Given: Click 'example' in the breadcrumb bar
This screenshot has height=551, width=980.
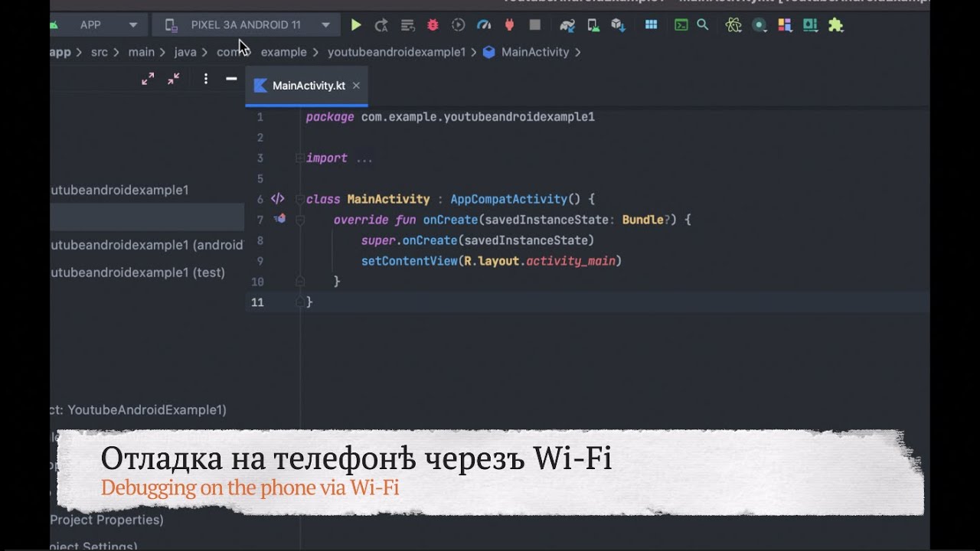Looking at the screenshot, I should pos(283,52).
